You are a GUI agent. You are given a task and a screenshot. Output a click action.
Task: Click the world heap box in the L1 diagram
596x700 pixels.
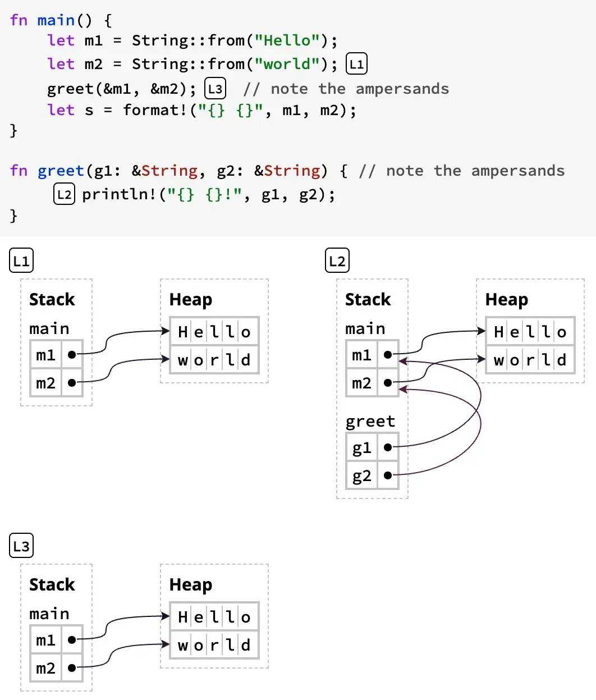[x=214, y=360]
